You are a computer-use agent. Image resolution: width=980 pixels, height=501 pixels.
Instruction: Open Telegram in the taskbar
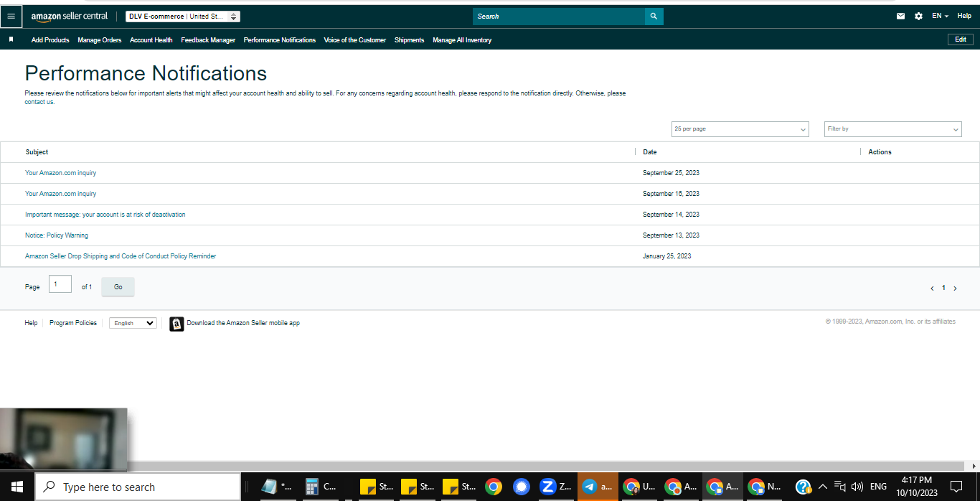pyautogui.click(x=597, y=487)
